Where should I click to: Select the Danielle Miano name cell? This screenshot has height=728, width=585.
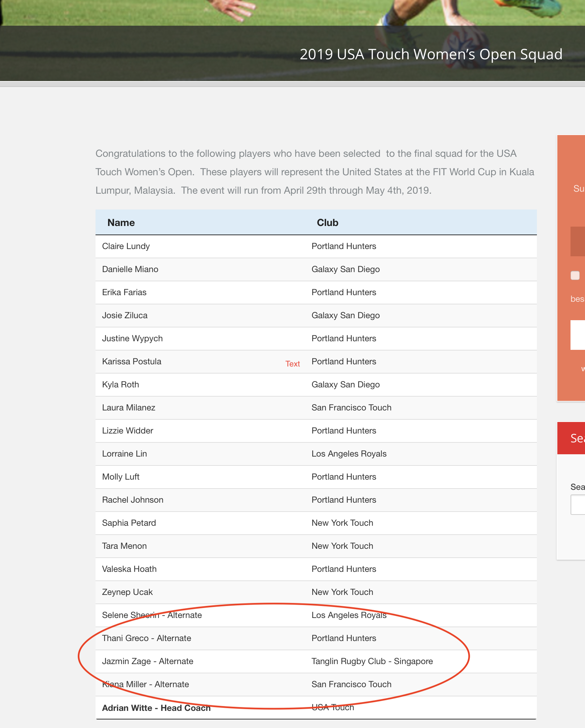(x=200, y=269)
